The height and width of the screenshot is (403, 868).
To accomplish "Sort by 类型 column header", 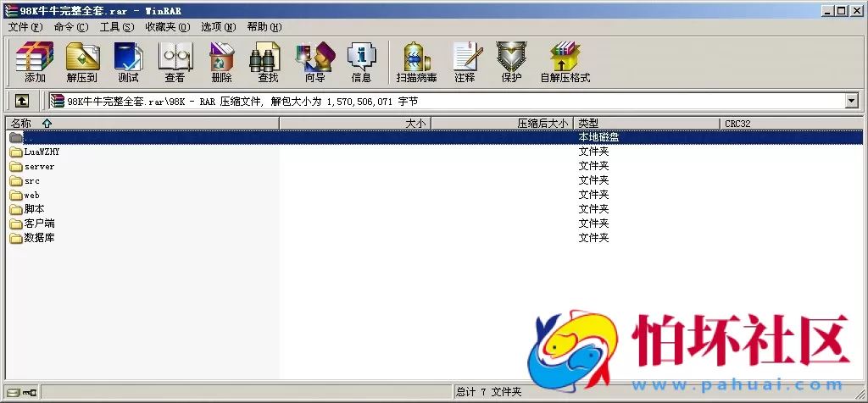I will click(647, 124).
